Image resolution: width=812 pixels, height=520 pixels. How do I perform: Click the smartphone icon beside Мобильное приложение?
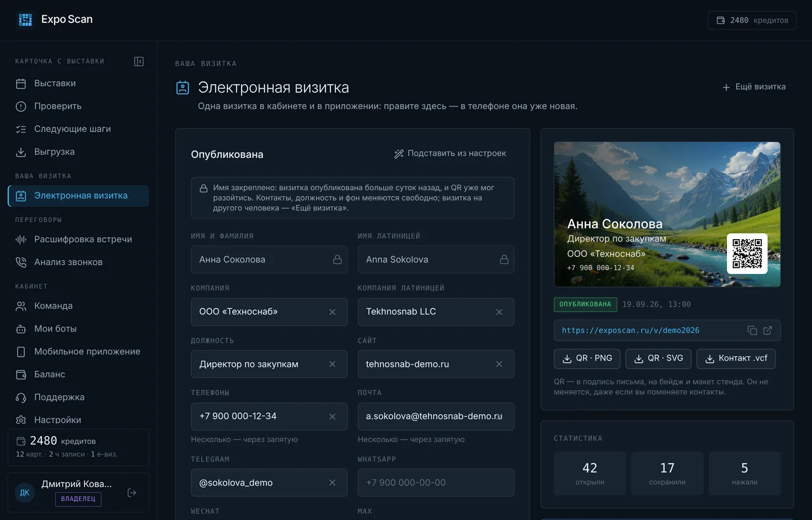pyautogui.click(x=21, y=352)
